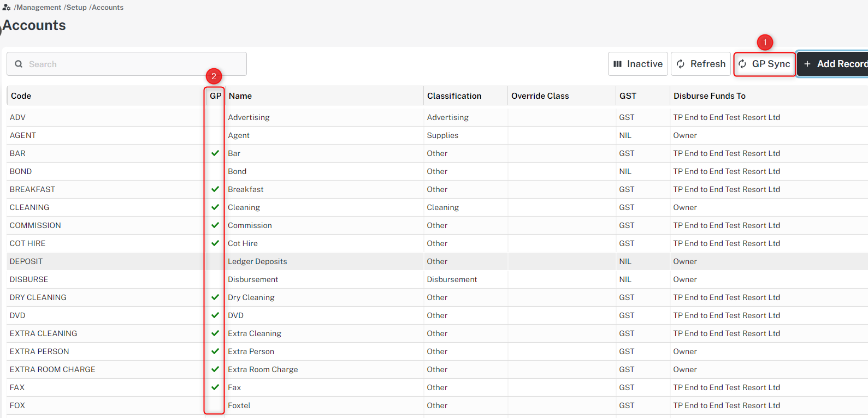Image resolution: width=868 pixels, height=418 pixels.
Task: Click the Disbursement classification cell
Action: tap(452, 279)
